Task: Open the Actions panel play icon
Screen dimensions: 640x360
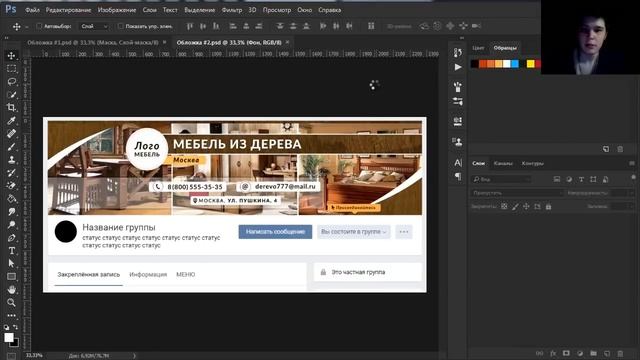Action: 458,67
